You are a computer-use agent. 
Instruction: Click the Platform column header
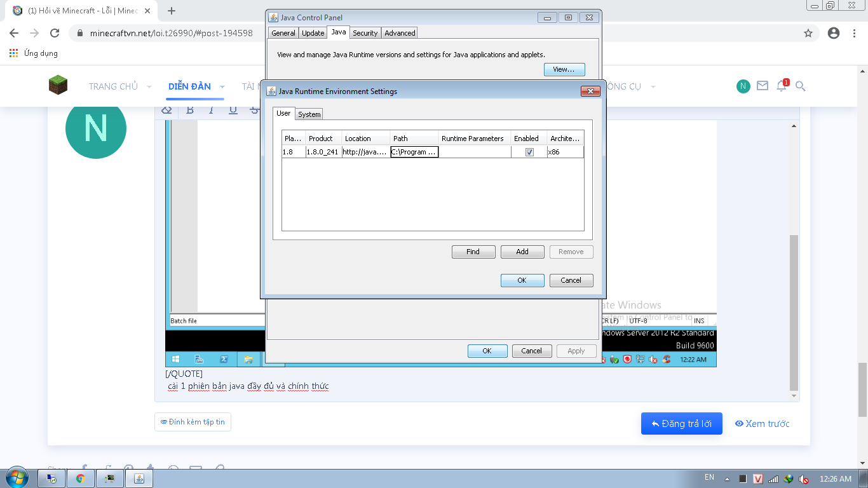point(294,139)
